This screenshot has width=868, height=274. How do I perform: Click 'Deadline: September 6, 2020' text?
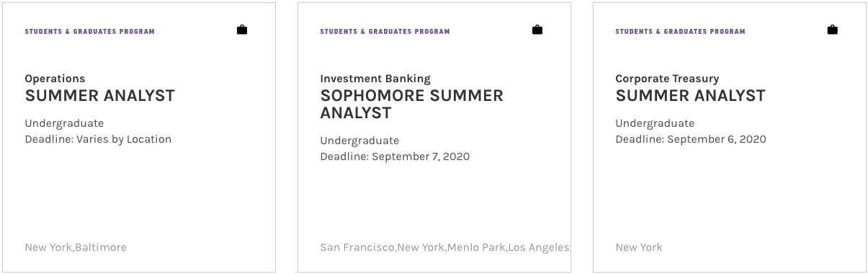coord(691,139)
